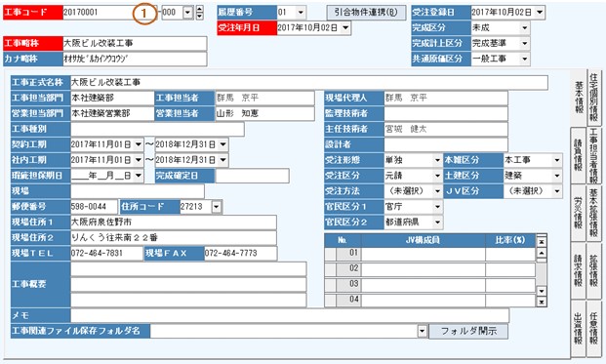Open the 官民区分2 dropdown showing 都道府県
This screenshot has height=364, width=606.
coord(437,222)
